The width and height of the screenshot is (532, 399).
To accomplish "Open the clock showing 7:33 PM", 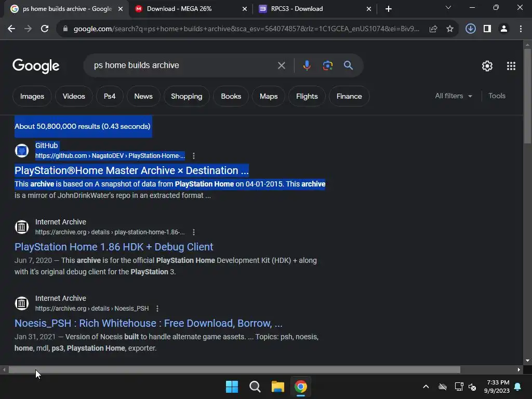I will coord(497,387).
